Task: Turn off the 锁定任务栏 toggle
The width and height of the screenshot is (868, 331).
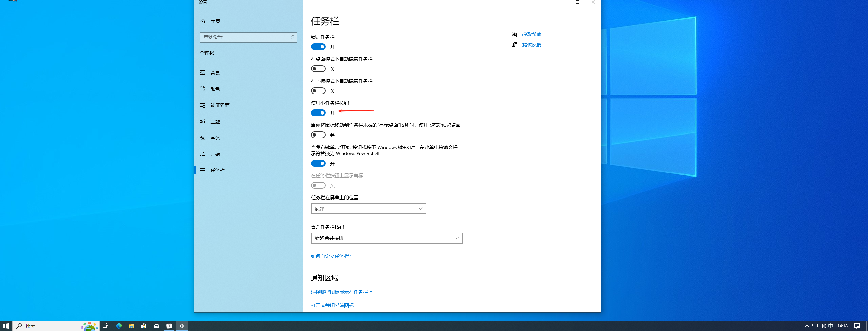Action: point(318,47)
